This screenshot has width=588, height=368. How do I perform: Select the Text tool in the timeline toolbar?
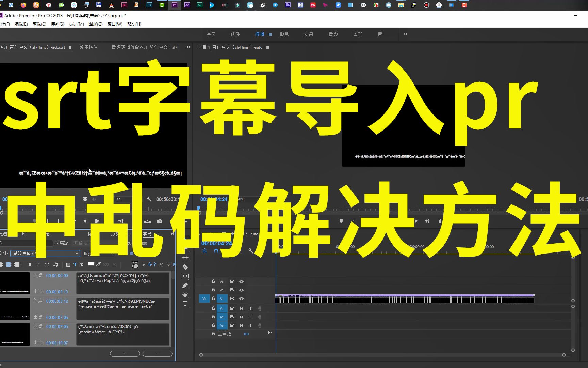(x=186, y=304)
